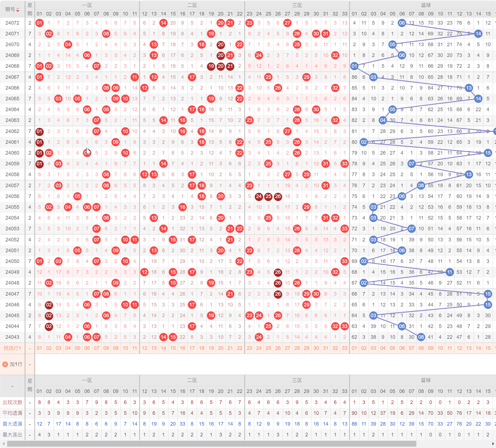Click dark red ball 19 in row 24068

pos(211,66)
